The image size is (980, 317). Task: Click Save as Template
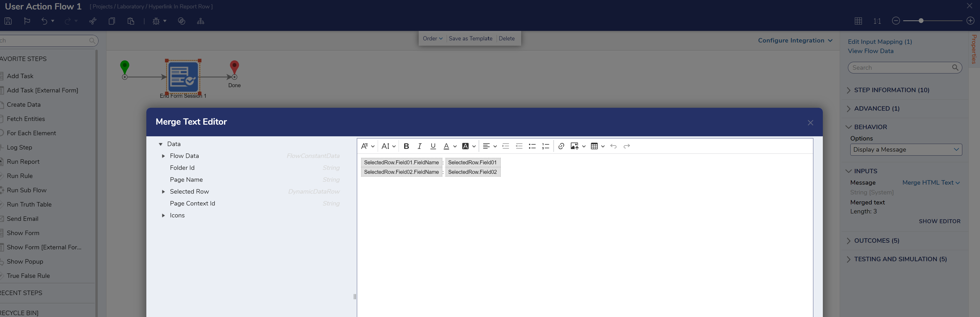coord(471,38)
